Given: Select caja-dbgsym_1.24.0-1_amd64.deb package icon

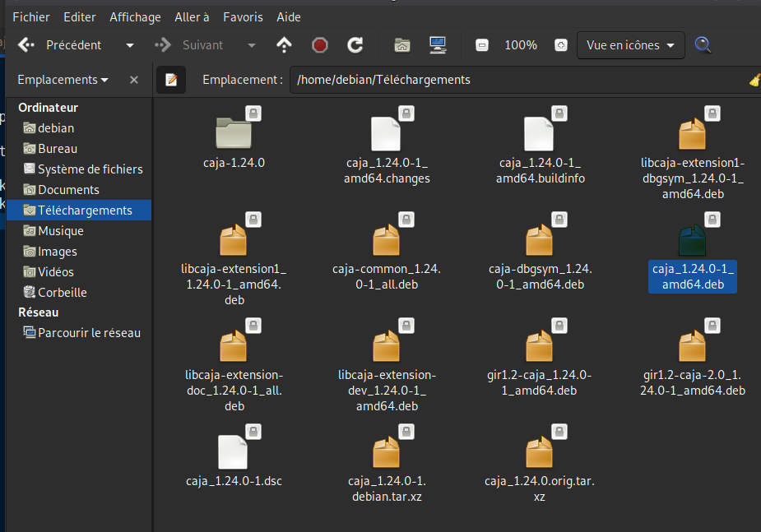Looking at the screenshot, I should pyautogui.click(x=539, y=239).
